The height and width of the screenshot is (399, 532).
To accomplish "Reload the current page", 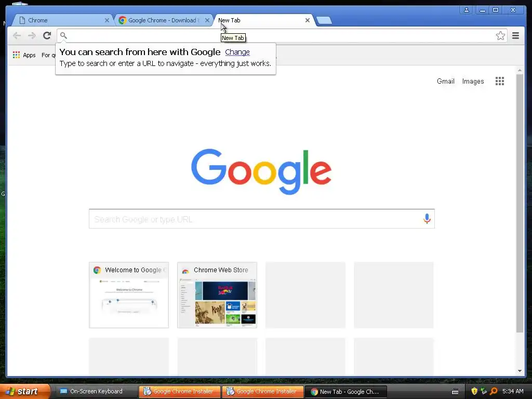I will [47, 35].
